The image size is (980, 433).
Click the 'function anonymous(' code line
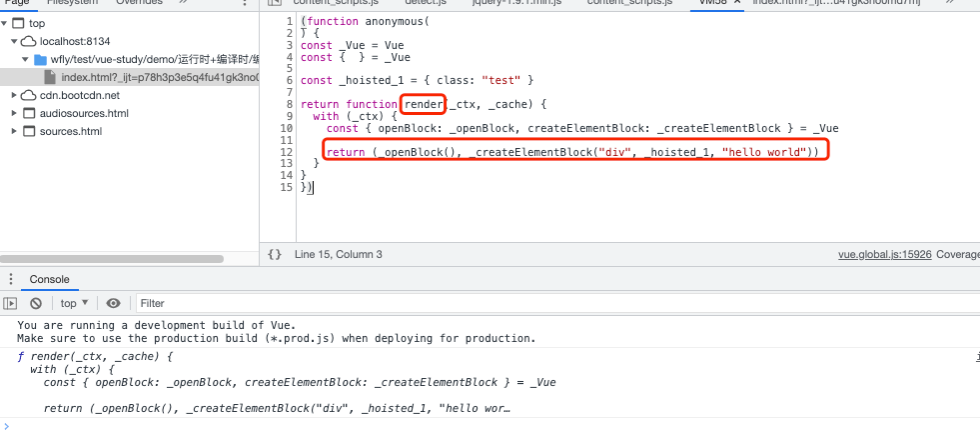coord(366,22)
